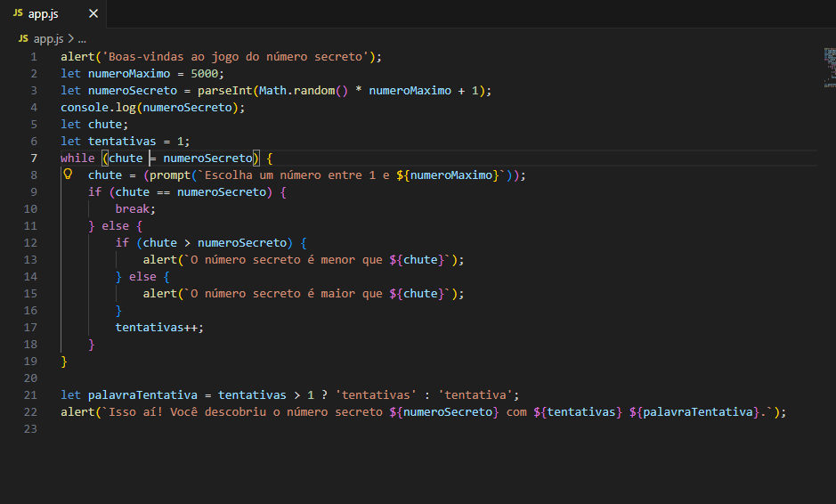Click 'palavraTentativa' variable on line 21
Image resolution: width=836 pixels, height=504 pixels.
(x=142, y=395)
